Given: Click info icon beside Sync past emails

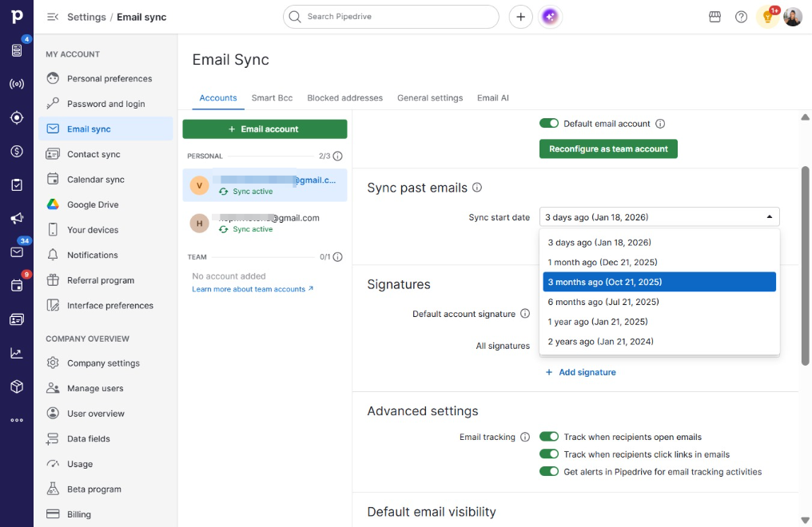Looking at the screenshot, I should coord(477,187).
